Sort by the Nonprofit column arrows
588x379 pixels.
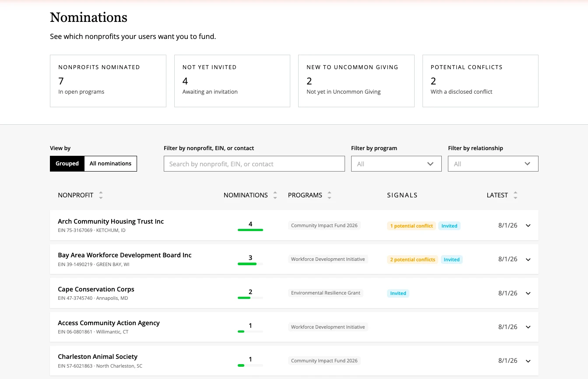click(x=101, y=195)
